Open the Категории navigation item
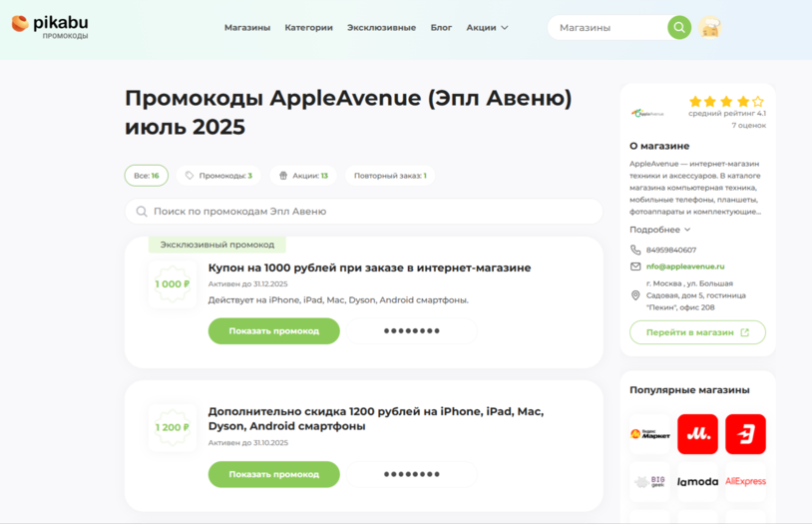812x524 pixels. click(308, 28)
